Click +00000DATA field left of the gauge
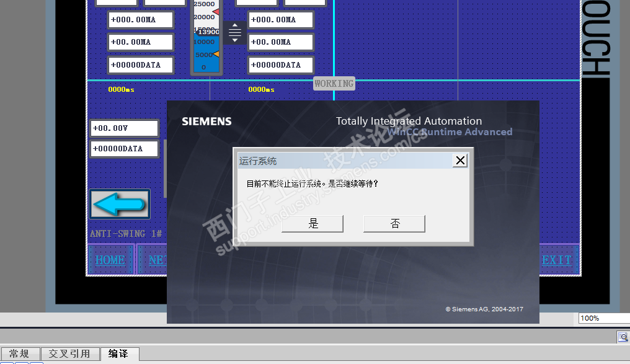Viewport: 630px width, 364px height. 141,65
